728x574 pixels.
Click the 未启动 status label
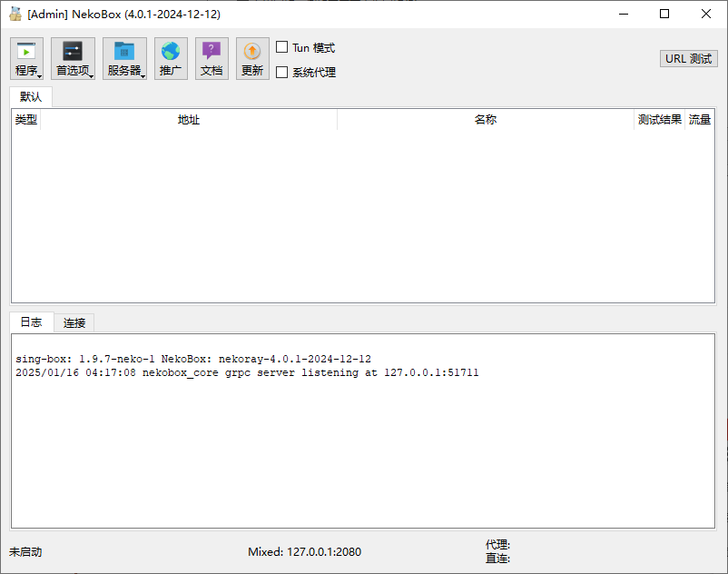pyautogui.click(x=26, y=552)
